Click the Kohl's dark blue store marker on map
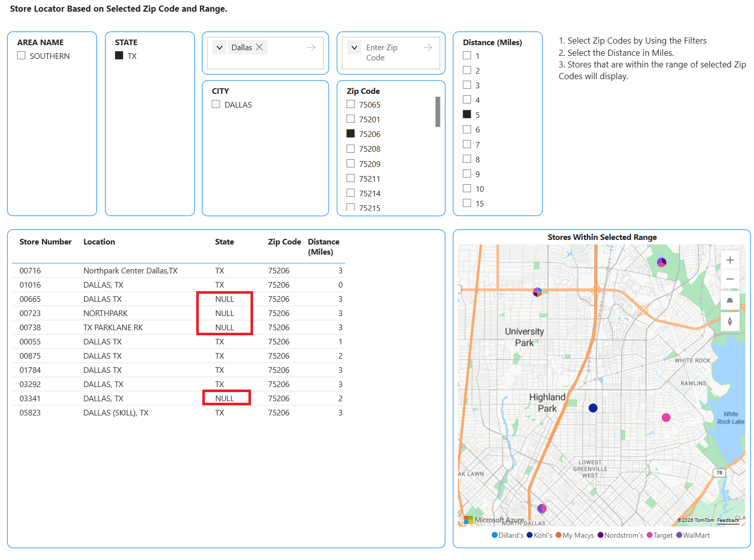Image resolution: width=754 pixels, height=560 pixels. 593,408
